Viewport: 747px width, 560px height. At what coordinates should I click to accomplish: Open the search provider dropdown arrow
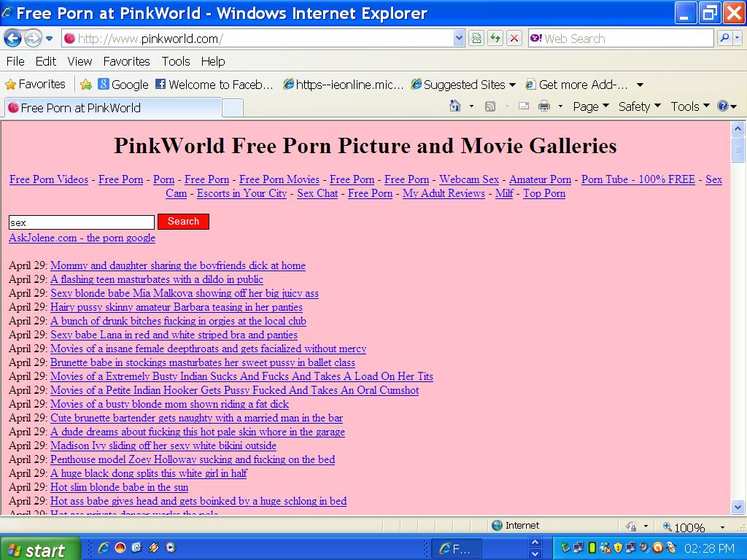(x=738, y=39)
